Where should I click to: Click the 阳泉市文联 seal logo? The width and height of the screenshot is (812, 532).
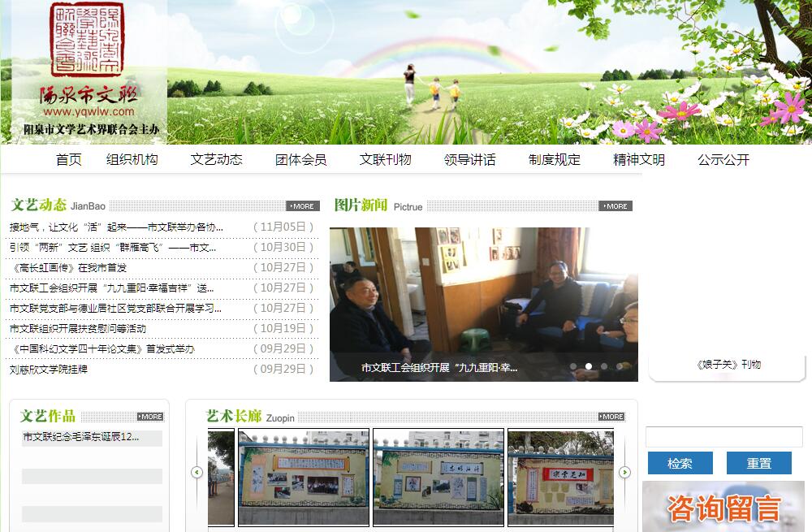point(88,41)
